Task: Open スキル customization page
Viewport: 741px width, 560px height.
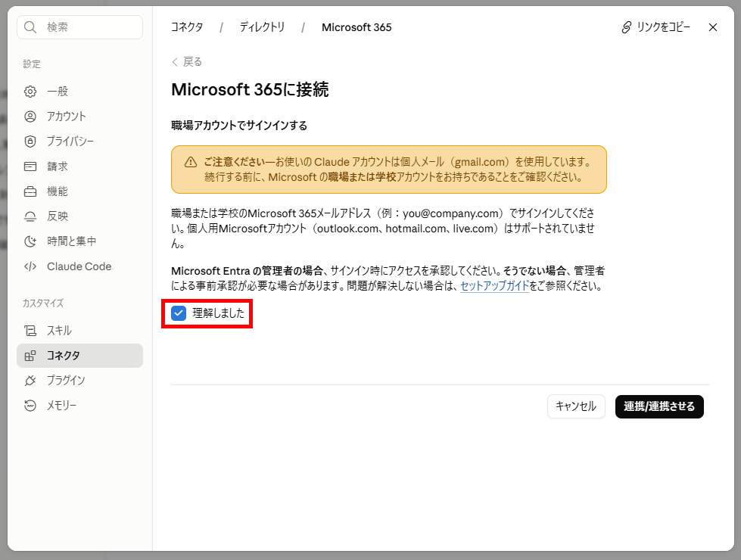Action: [80, 331]
